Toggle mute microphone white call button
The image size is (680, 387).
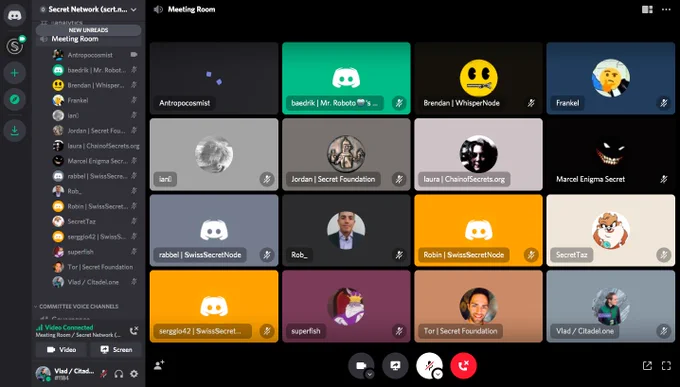point(429,366)
